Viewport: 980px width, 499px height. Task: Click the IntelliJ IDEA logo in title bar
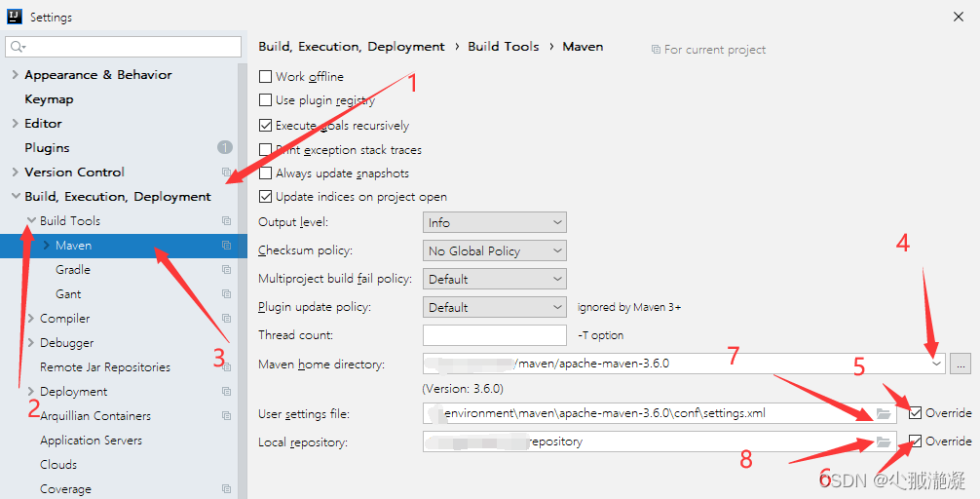[x=15, y=17]
